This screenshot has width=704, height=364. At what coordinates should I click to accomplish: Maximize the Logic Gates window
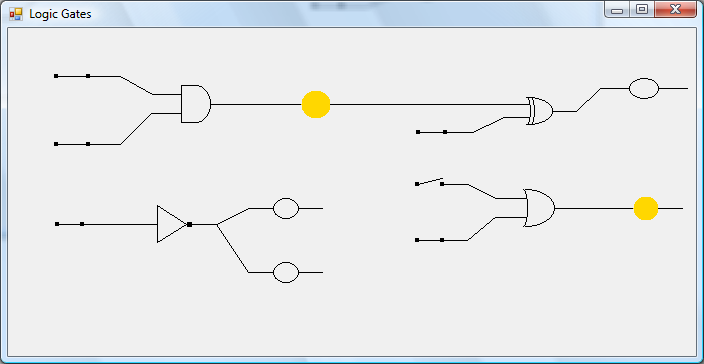642,9
